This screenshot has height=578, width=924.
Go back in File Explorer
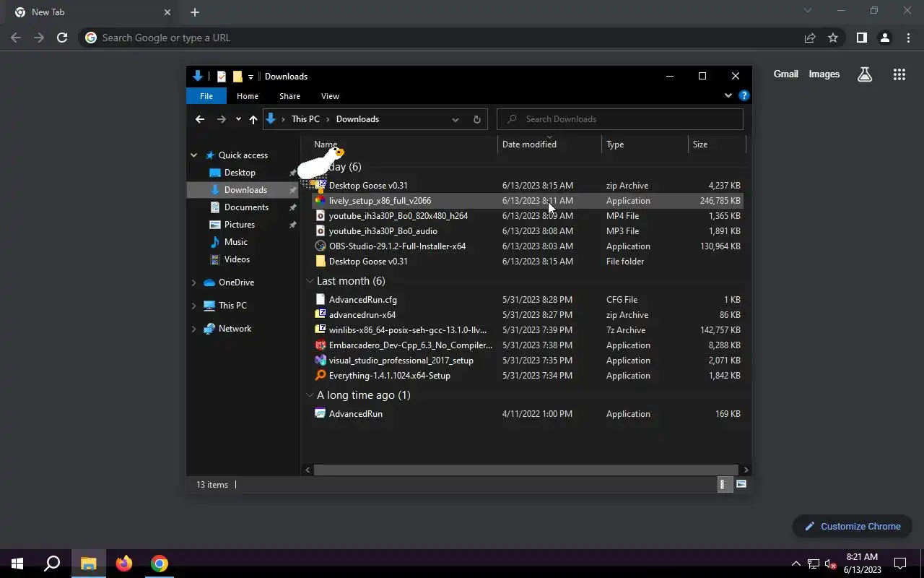coord(200,119)
